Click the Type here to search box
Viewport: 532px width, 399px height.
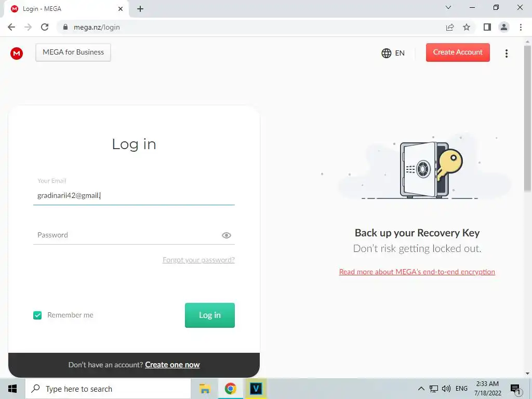108,389
